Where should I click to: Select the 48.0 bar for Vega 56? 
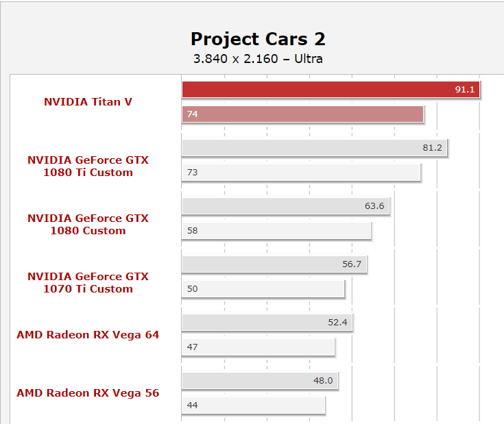tap(260, 381)
